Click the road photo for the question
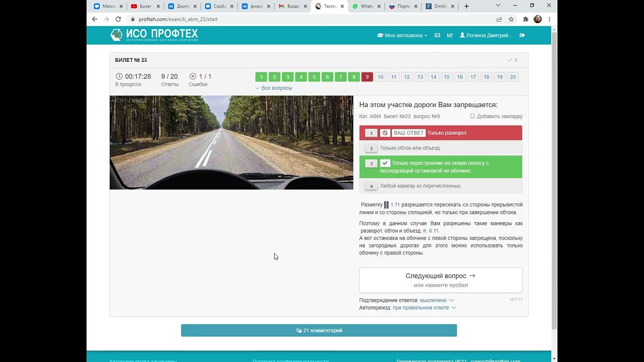Viewport: 644px width, 362px height. coord(231,142)
